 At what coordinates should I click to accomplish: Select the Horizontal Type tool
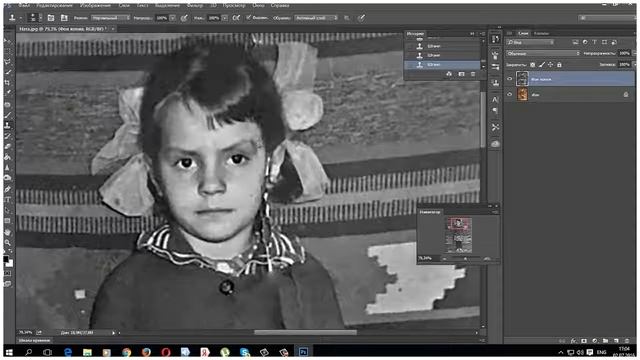[7, 200]
